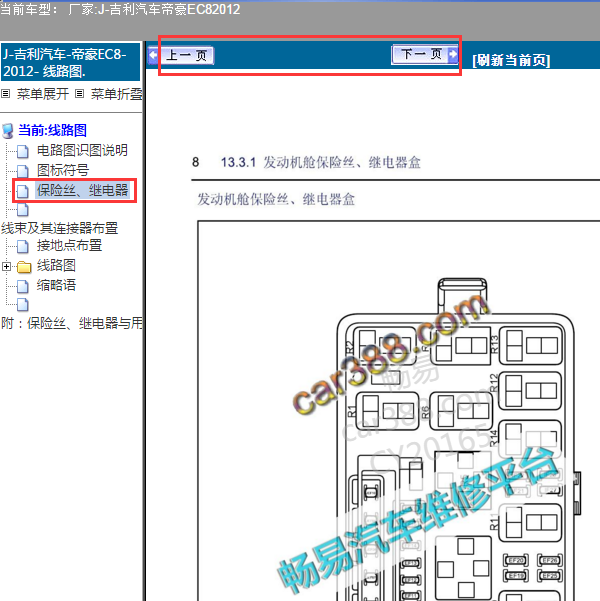This screenshot has height=601, width=600.
Task: Open 接地点布置 tree item
Action: [69, 245]
